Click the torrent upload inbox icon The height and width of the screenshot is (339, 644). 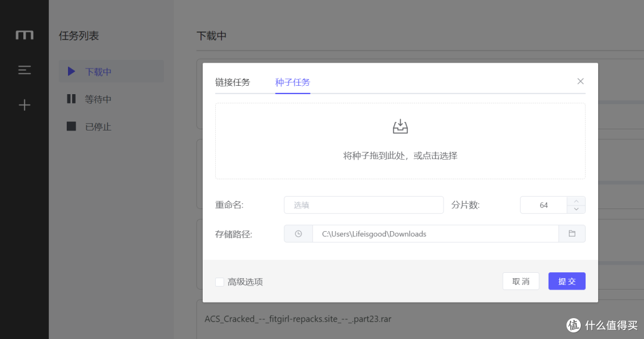(400, 126)
